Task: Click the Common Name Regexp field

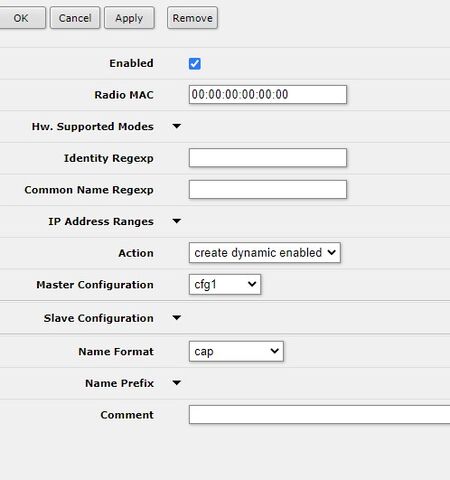Action: pyautogui.click(x=268, y=189)
